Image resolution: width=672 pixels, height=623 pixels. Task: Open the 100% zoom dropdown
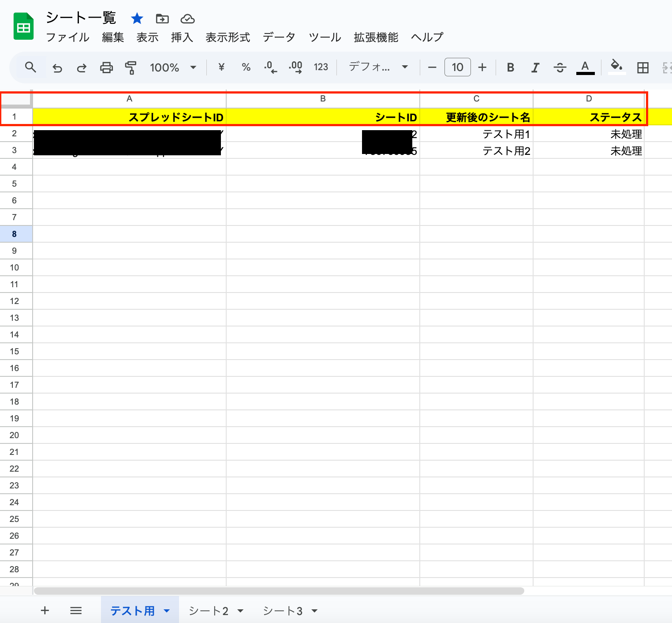[173, 68]
